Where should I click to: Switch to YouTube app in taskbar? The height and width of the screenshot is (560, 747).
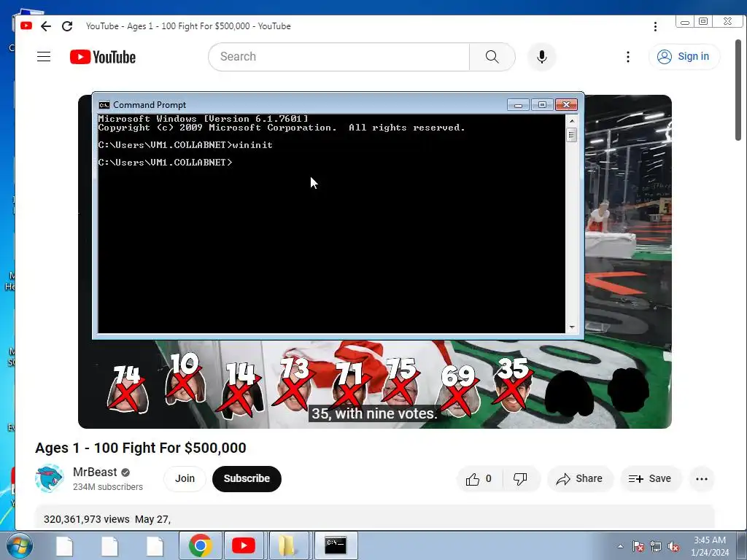(243, 545)
